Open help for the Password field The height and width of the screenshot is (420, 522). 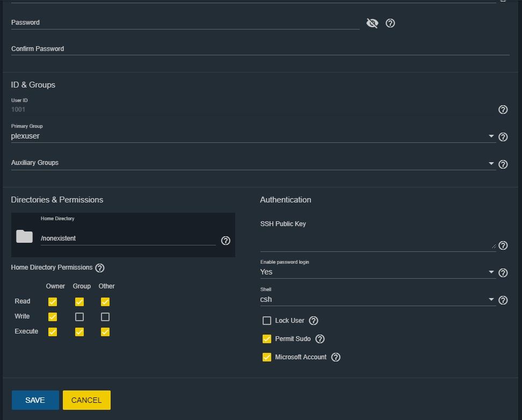pos(390,23)
